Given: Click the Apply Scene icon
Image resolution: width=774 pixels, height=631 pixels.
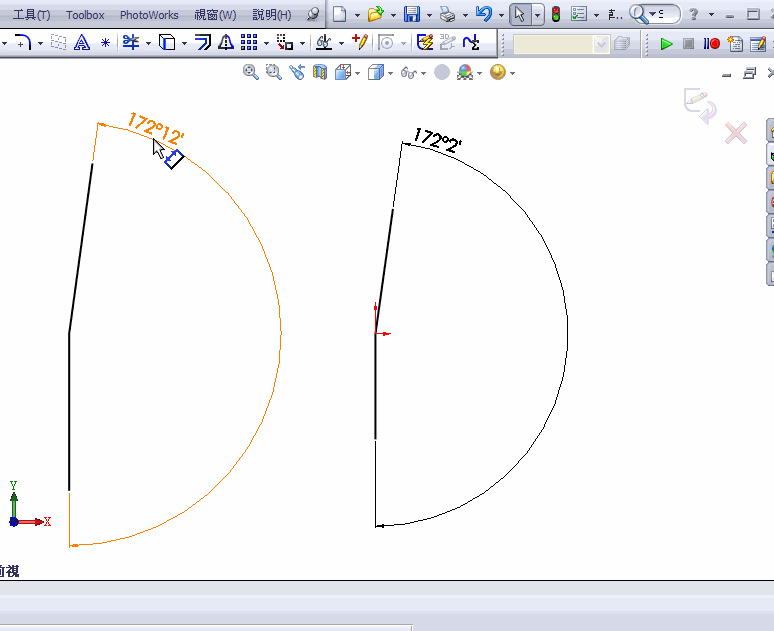Looking at the screenshot, I should click(465, 73).
